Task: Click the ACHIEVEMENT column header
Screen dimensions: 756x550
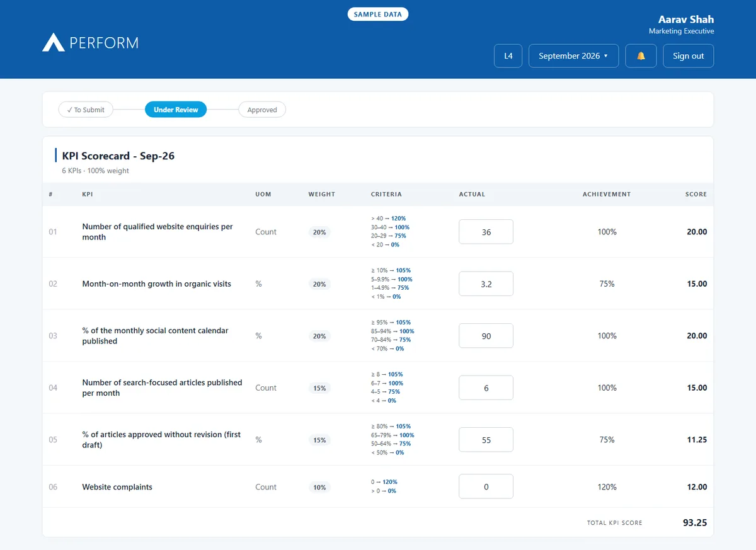Action: click(607, 194)
